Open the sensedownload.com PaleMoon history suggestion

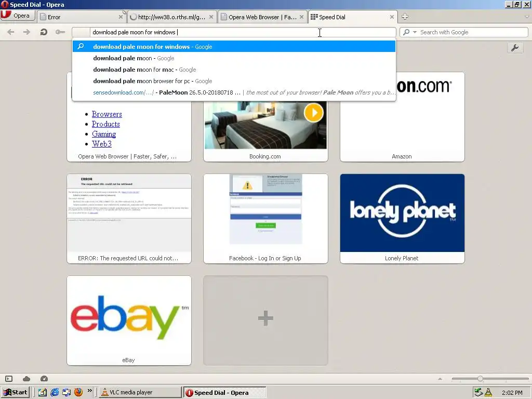pos(234,92)
